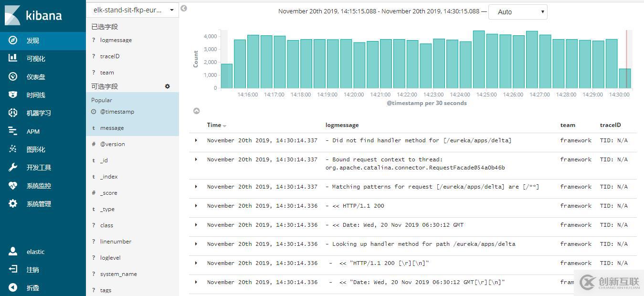Image resolution: width=644 pixels, height=296 pixels.
Task: Open the index pattern dropdown
Action: click(171, 10)
